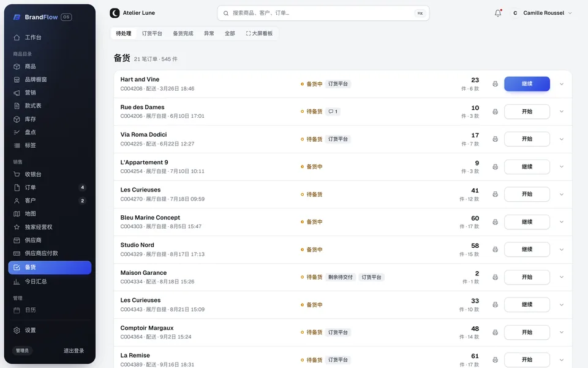Image resolution: width=588 pixels, height=368 pixels.
Task: Switch to the 备货完成 tab
Action: coord(183,33)
